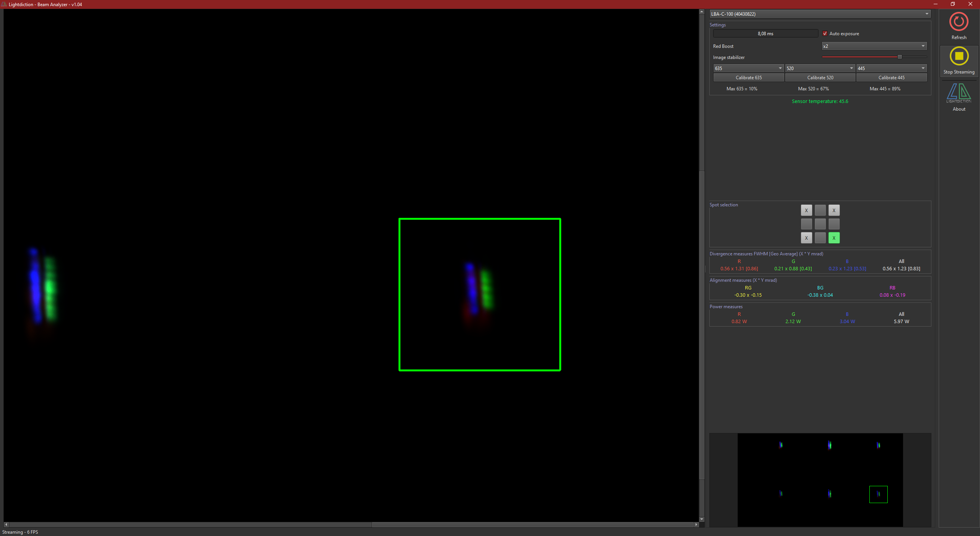The width and height of the screenshot is (980, 536).
Task: Click the Calibrate 635 button
Action: pos(748,78)
